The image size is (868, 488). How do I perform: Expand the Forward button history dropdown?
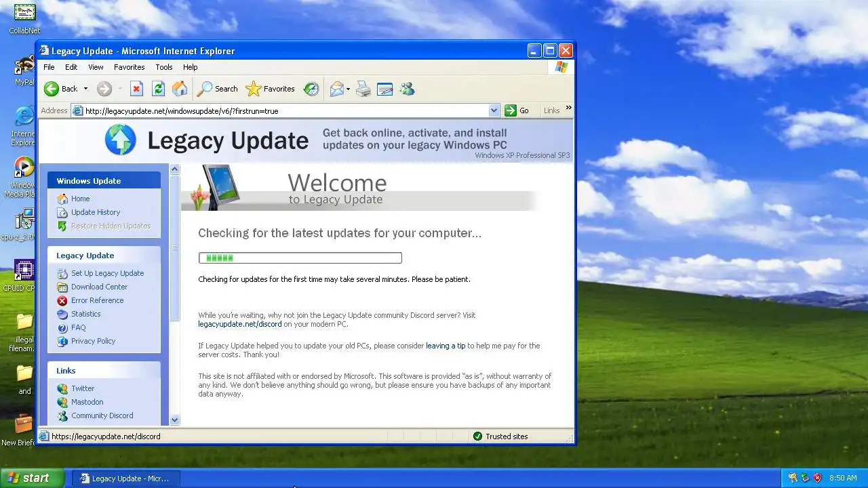120,89
